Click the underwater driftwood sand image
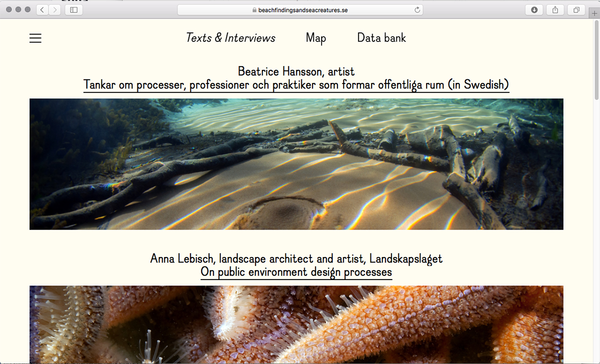 pos(296,164)
